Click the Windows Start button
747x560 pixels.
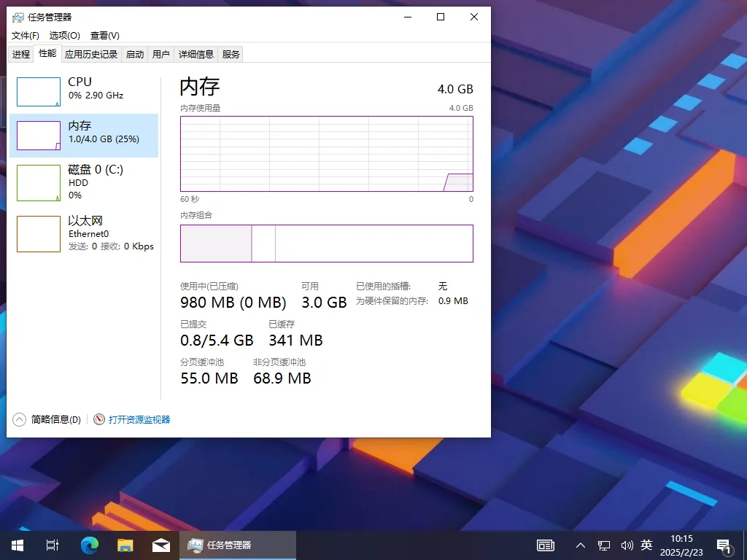click(x=16, y=545)
